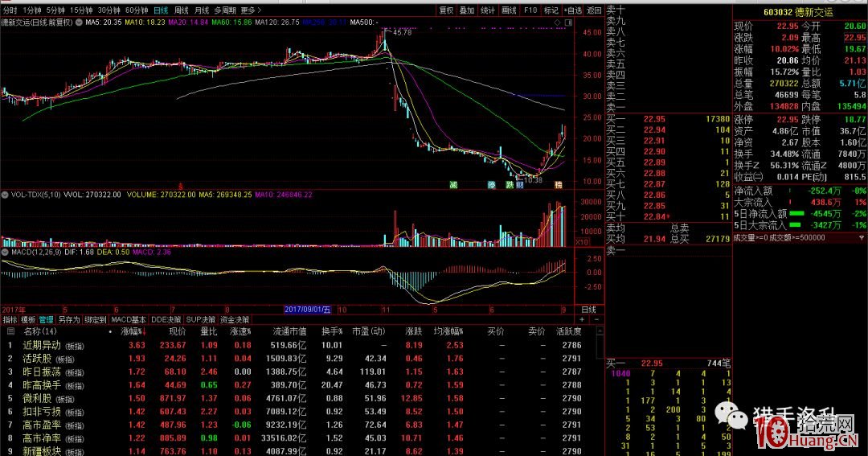This screenshot has width=868, height=456.
Task: Click the minus zoom button below chart
Action: coord(596,320)
